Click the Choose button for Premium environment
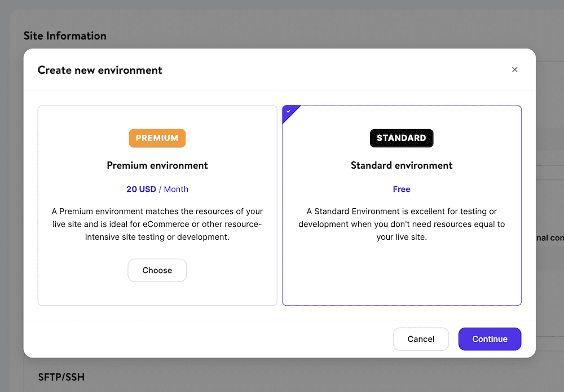 157,270
